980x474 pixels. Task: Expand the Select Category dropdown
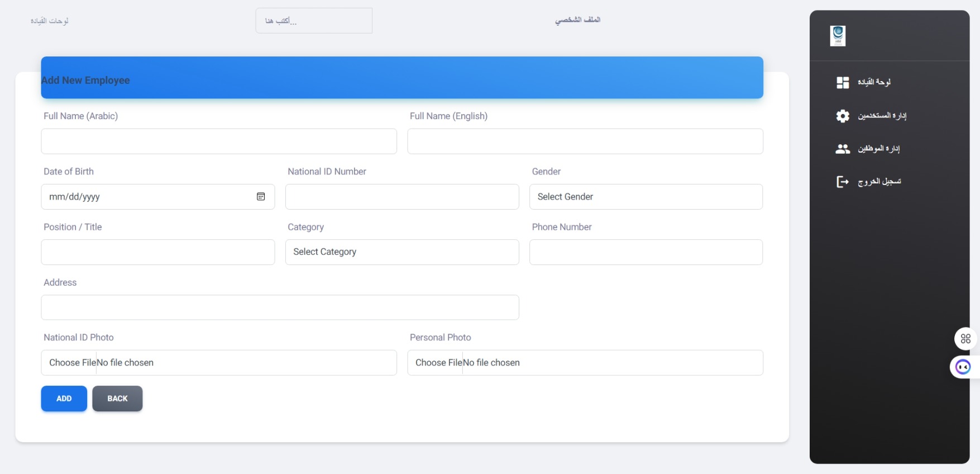point(401,252)
